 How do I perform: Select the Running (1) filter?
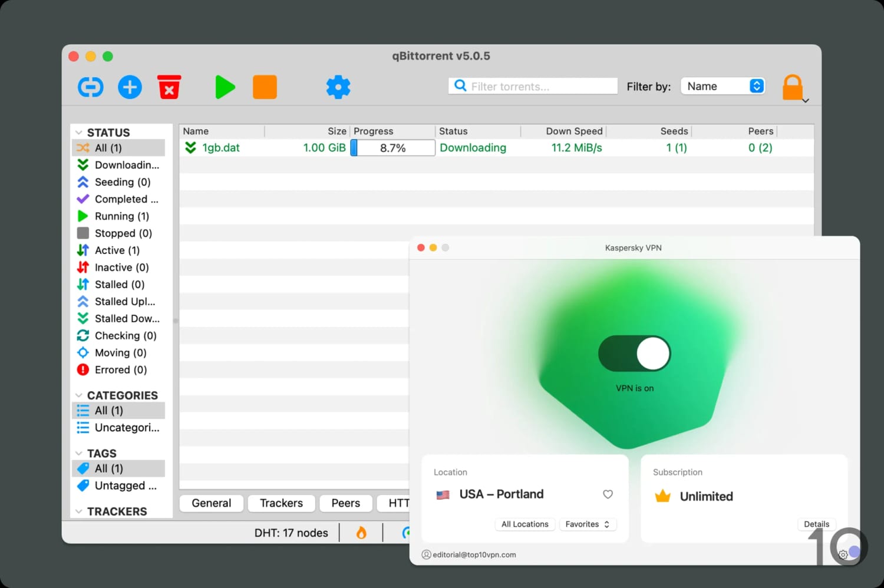tap(118, 216)
